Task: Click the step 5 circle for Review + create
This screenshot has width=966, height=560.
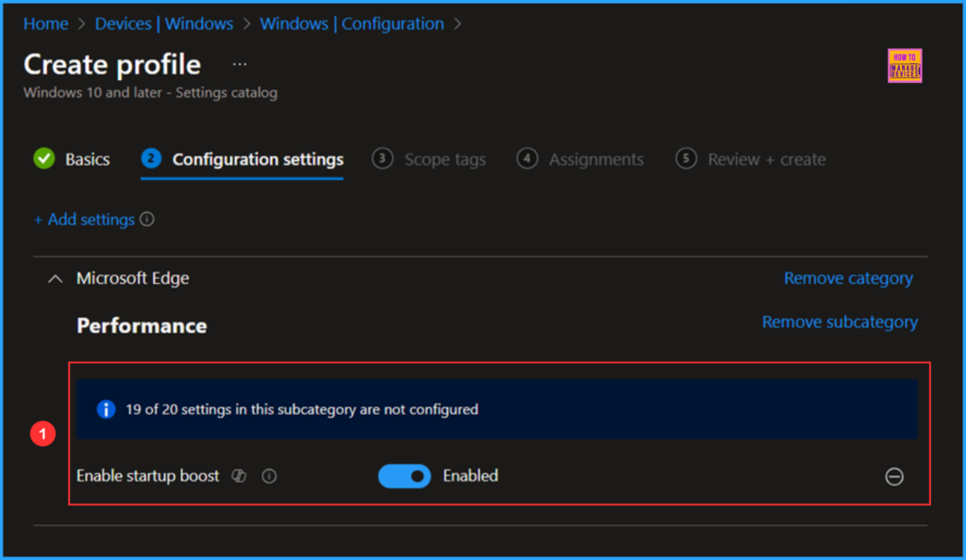Action: [x=686, y=158]
